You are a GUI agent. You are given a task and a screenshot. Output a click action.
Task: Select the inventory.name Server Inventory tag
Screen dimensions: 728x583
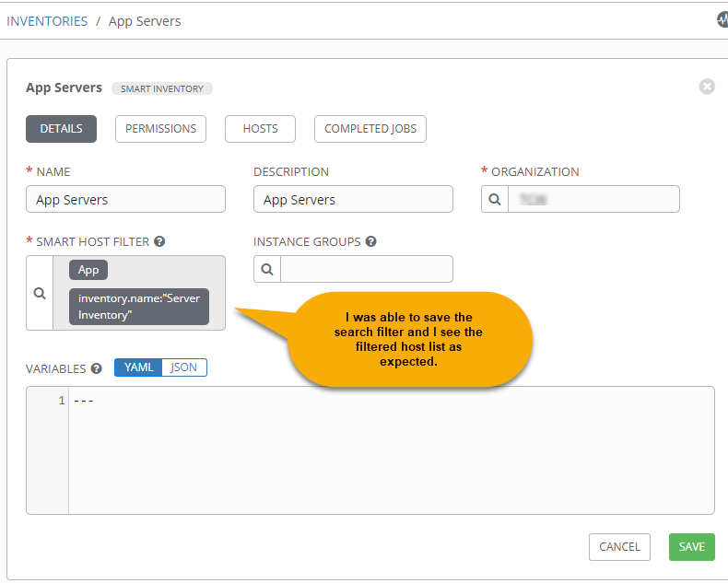[139, 307]
